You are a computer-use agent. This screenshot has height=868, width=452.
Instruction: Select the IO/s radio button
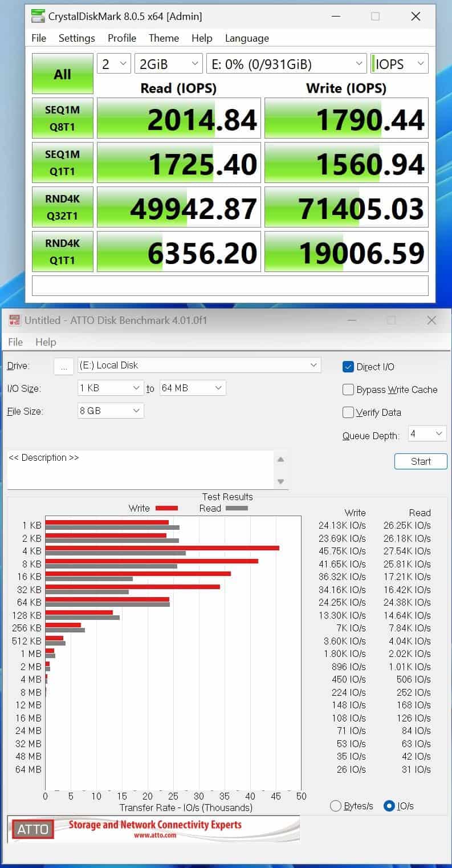coord(389,806)
